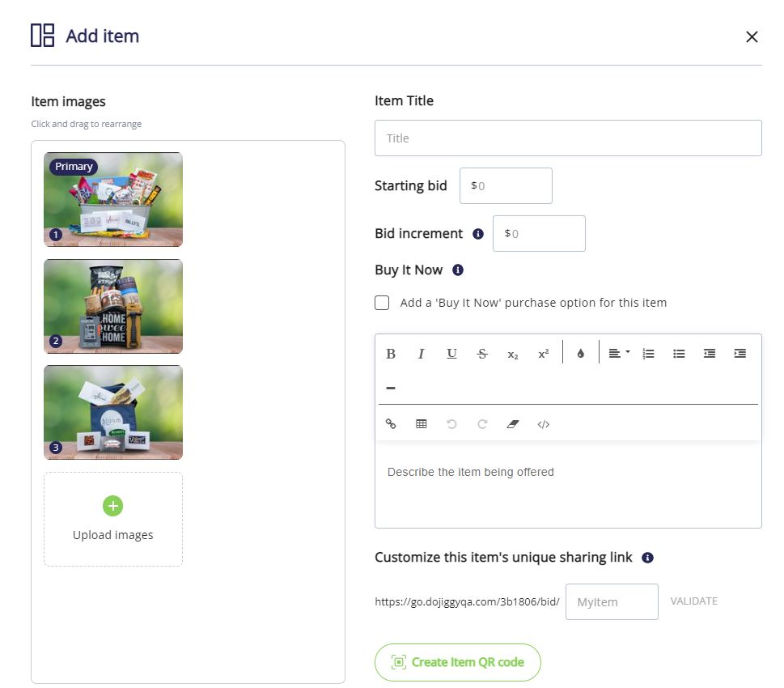Click the Add item layout icon

click(x=43, y=35)
